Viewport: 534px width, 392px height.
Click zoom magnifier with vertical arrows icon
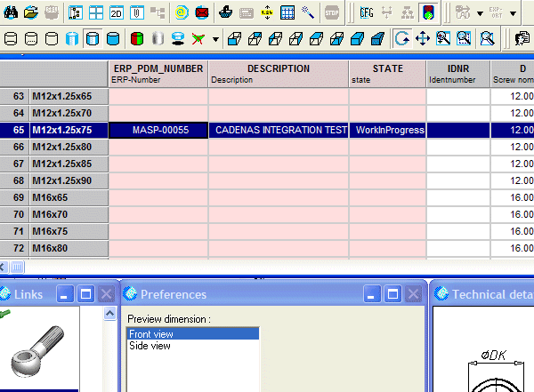coord(443,38)
